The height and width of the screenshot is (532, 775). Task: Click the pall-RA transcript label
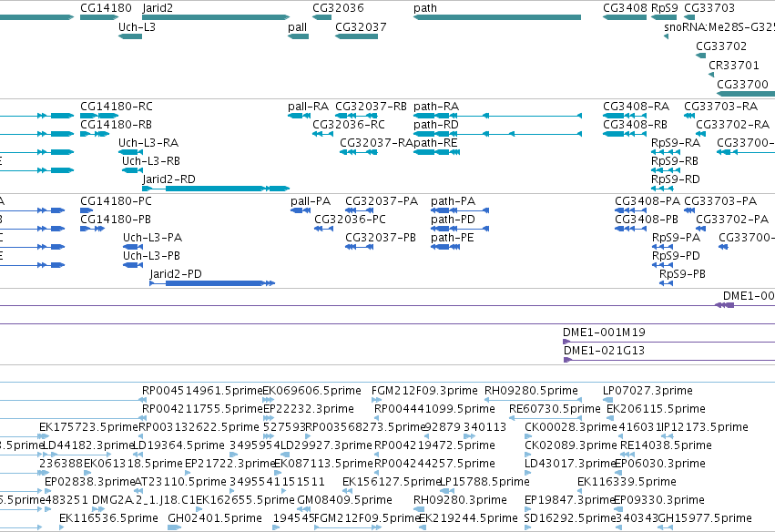pos(308,107)
